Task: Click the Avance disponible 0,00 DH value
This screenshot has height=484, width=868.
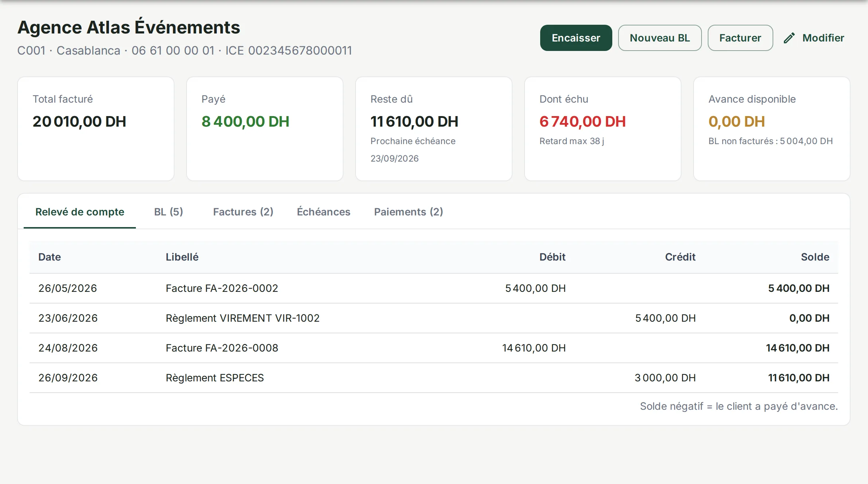Action: tap(737, 122)
